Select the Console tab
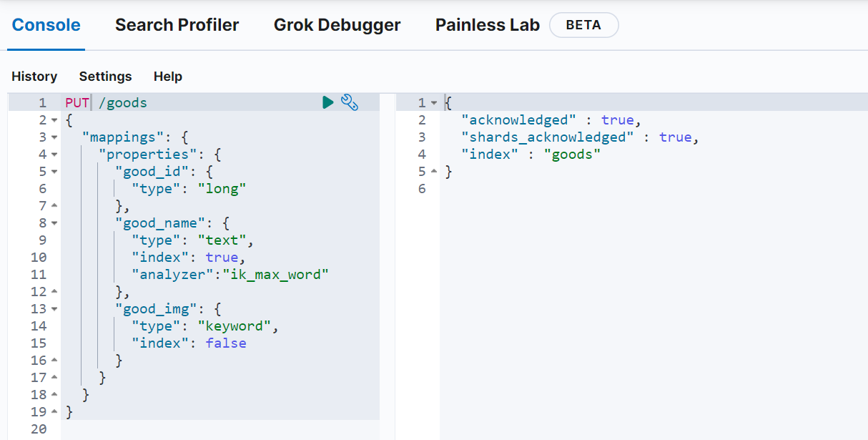Screen dimensions: 868x440 pyautogui.click(x=46, y=25)
